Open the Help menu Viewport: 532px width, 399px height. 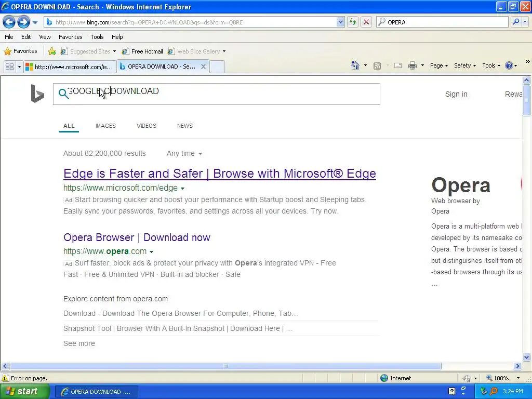point(117,37)
